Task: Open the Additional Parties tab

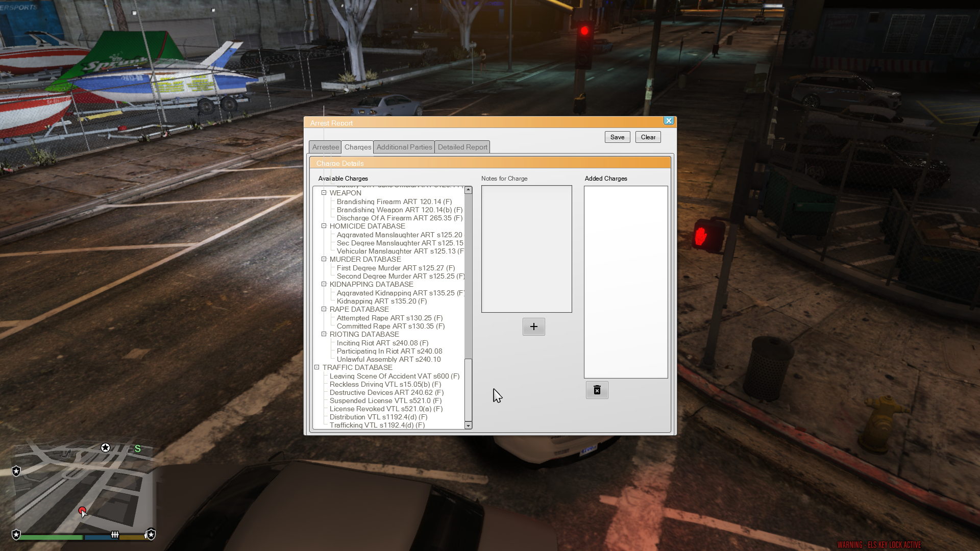Action: 404,147
